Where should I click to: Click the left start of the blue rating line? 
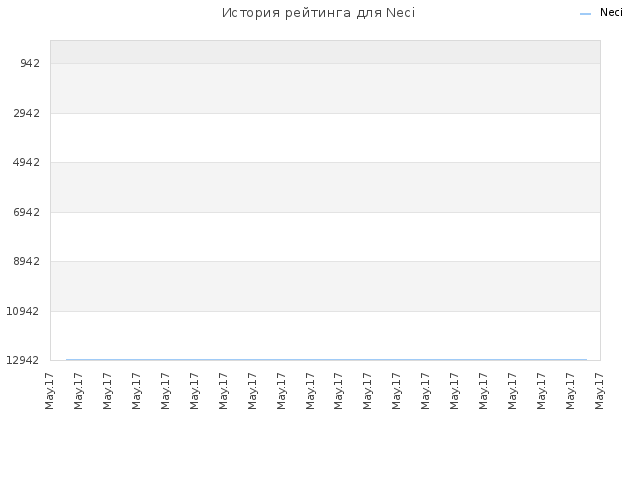[67, 360]
